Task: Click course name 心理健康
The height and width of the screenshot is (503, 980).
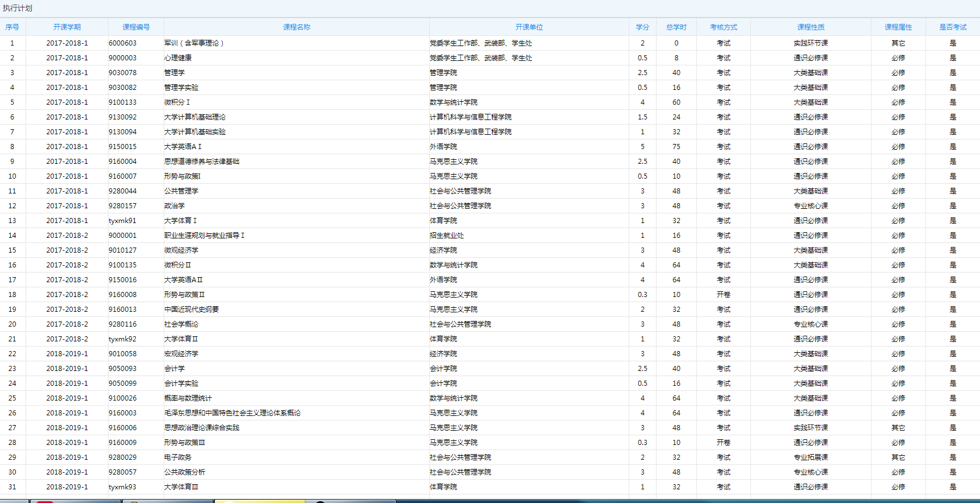Action: click(178, 58)
